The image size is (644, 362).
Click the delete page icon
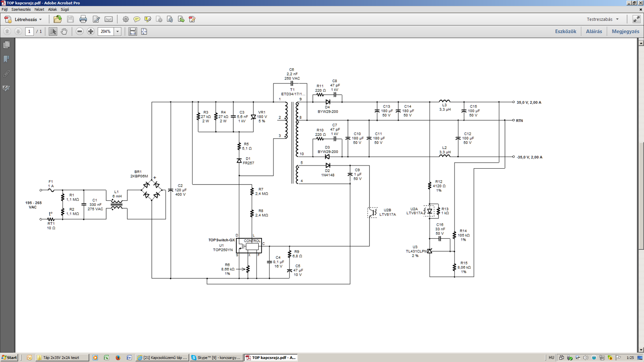(x=159, y=19)
